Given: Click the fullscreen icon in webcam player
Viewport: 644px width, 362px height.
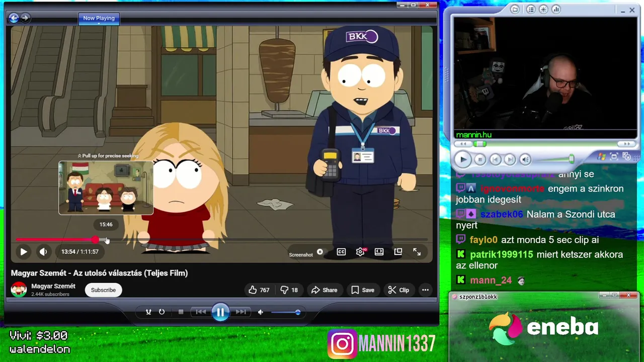Looking at the screenshot, I should point(614,156).
